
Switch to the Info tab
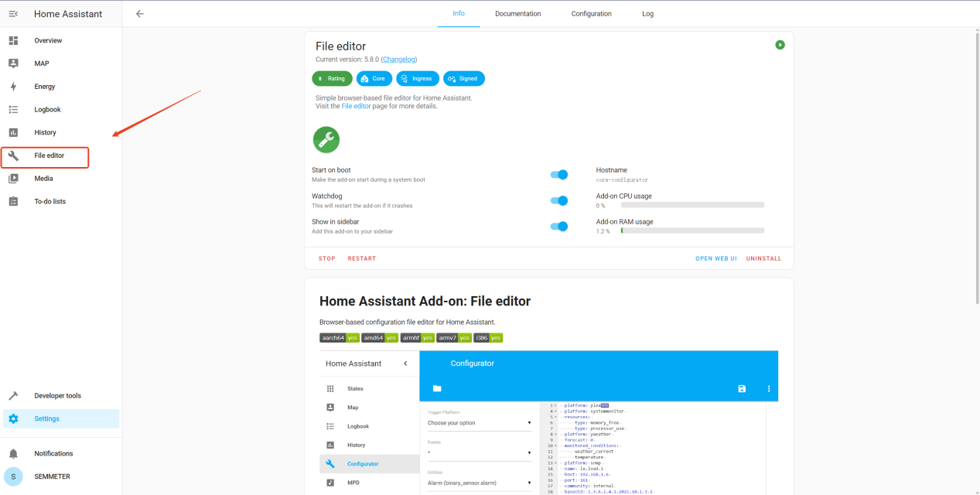pos(459,14)
